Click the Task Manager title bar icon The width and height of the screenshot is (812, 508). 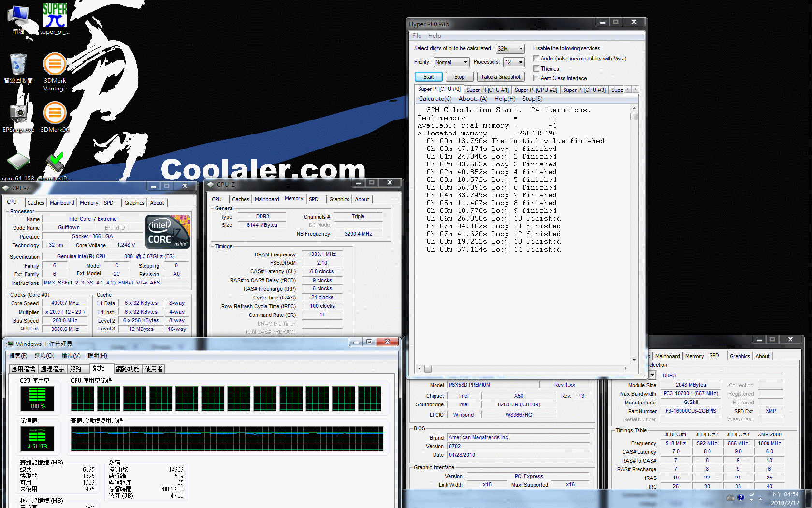[x=10, y=344]
